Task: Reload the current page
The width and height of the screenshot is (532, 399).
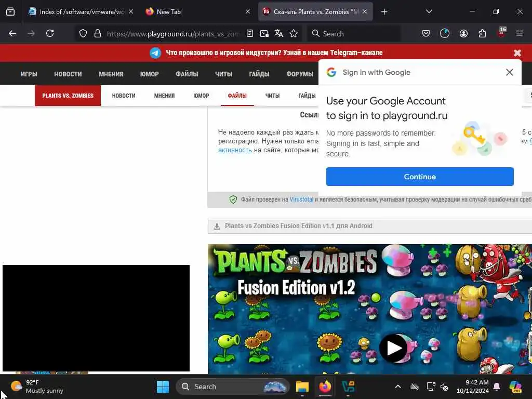Action: (x=50, y=33)
